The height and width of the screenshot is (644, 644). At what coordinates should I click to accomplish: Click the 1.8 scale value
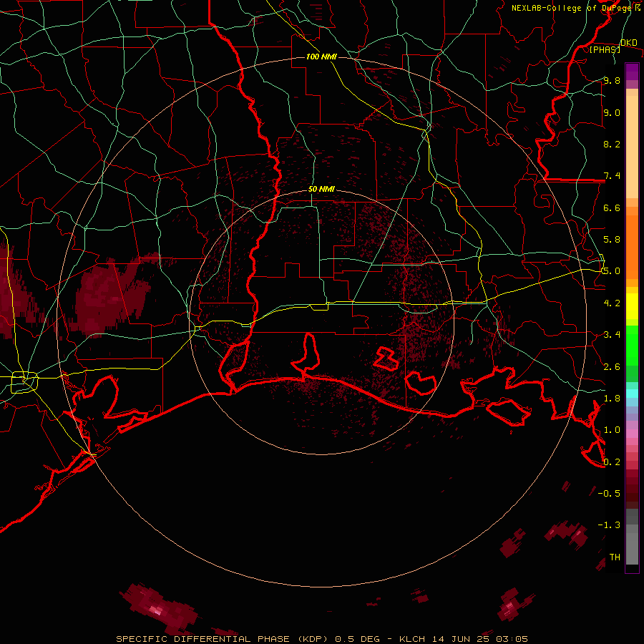click(x=612, y=399)
